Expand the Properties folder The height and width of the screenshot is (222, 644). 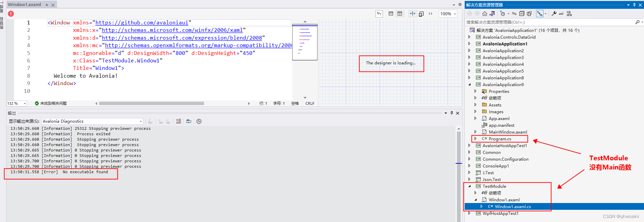(x=475, y=92)
